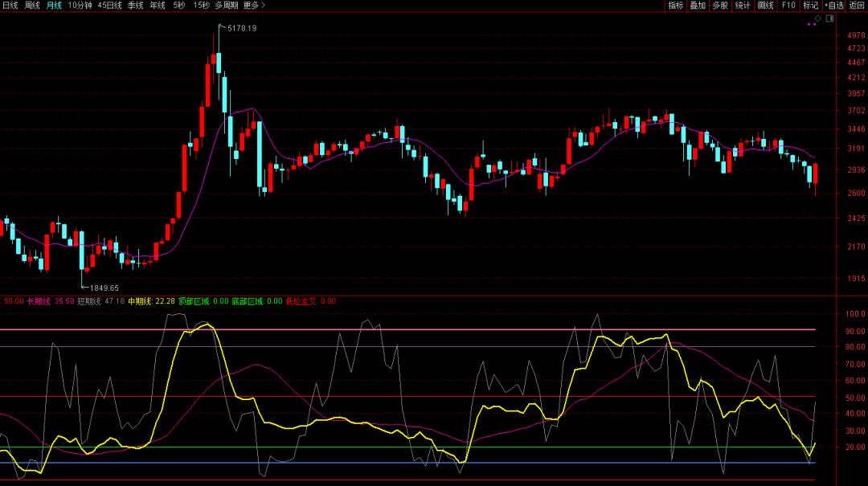Open the 多股 multi-stock view
The image size is (868, 486).
click(720, 6)
